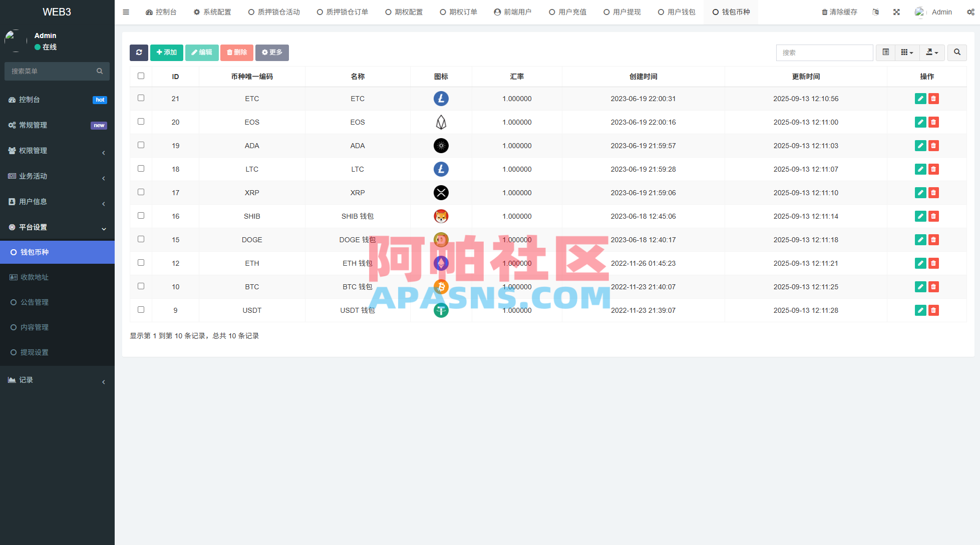This screenshot has width=980, height=545.
Task: Open the columns visibility dropdown
Action: 907,53
